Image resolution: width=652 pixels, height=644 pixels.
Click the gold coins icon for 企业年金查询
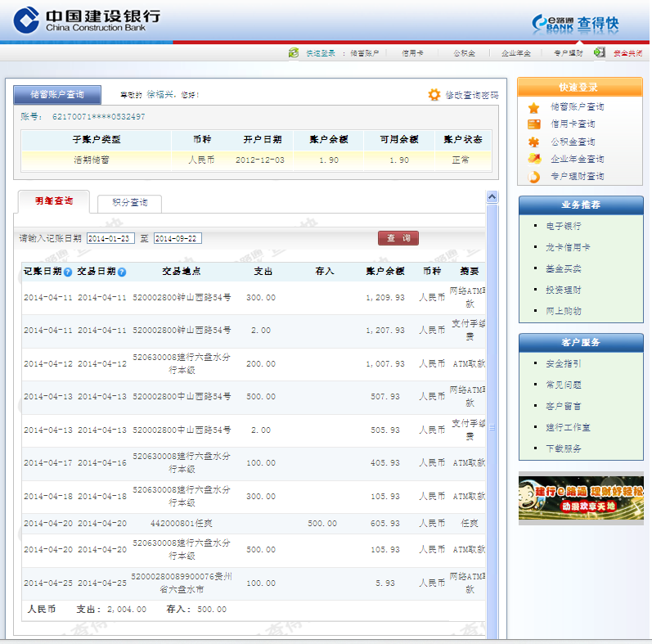tap(534, 159)
